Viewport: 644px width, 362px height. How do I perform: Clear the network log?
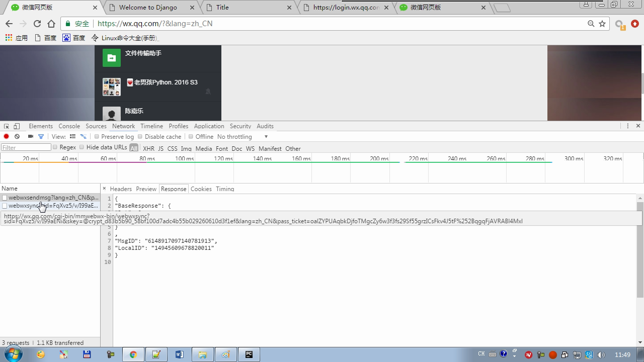[17, 136]
